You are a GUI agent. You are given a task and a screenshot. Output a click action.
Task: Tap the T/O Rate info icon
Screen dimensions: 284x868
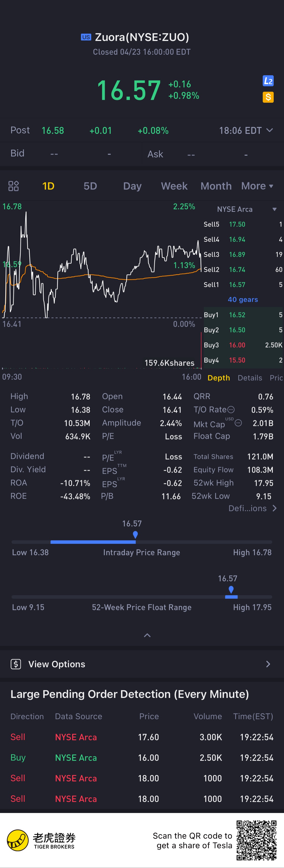(231, 410)
